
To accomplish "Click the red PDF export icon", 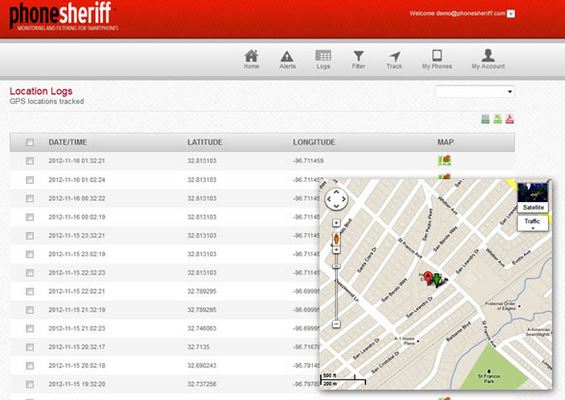I will tap(510, 119).
